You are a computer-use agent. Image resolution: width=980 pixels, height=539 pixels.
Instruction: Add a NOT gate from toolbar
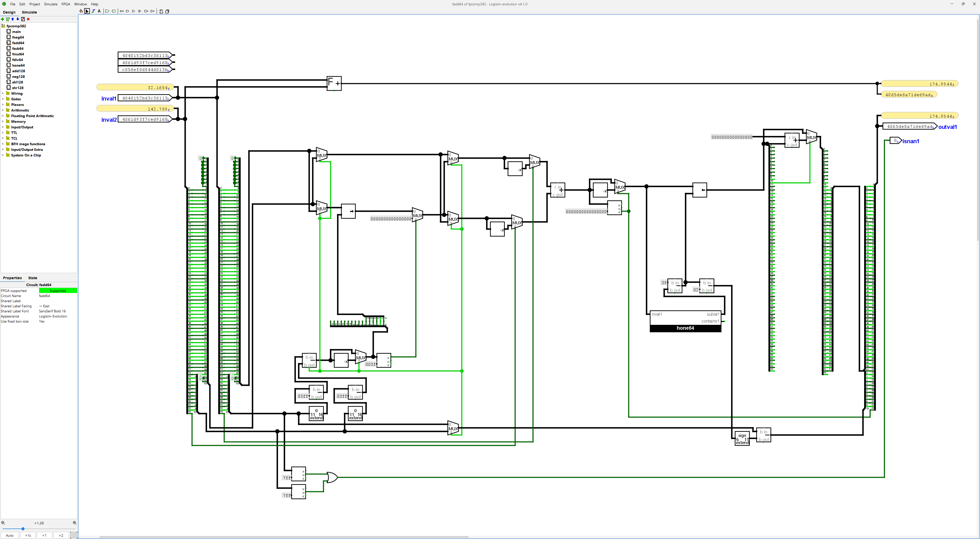122,11
